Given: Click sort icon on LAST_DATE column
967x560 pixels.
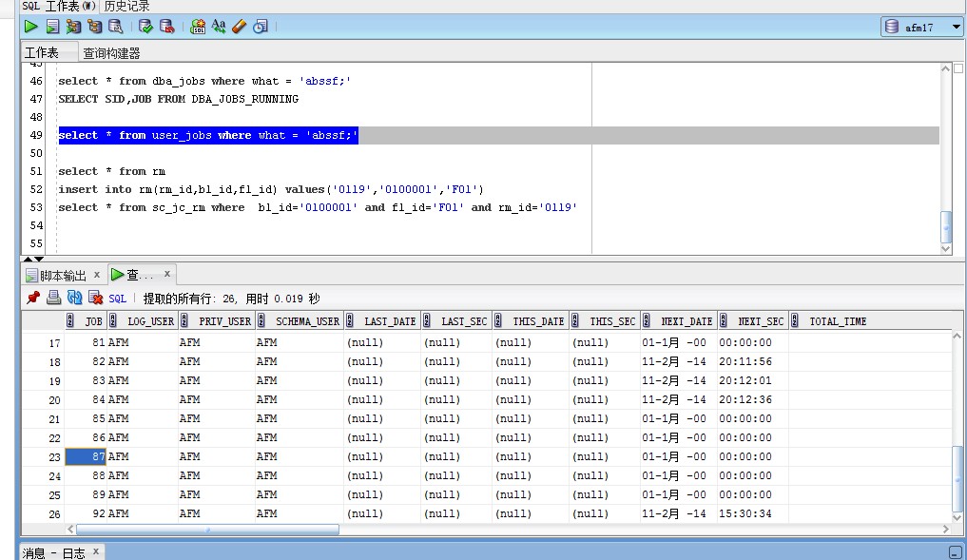Looking at the screenshot, I should pos(350,320).
